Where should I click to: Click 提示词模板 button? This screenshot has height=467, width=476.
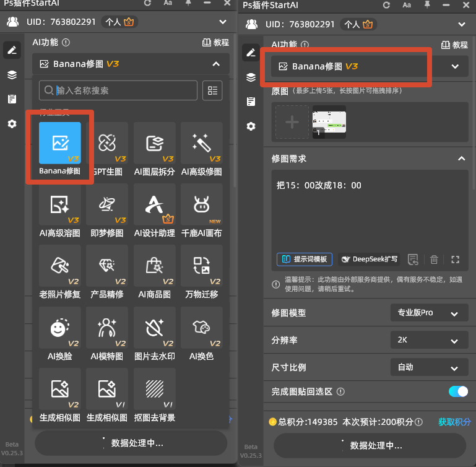click(x=304, y=259)
